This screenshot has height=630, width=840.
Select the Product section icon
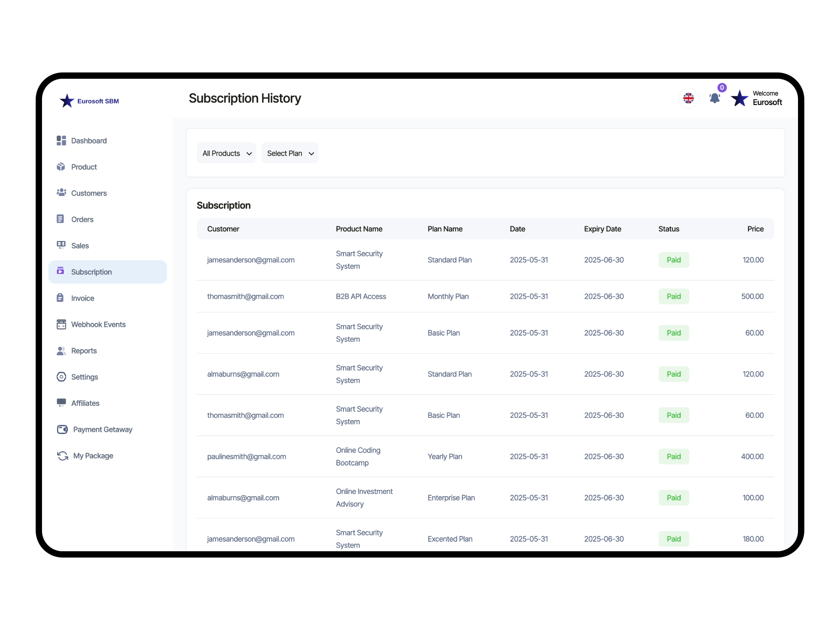pos(61,167)
